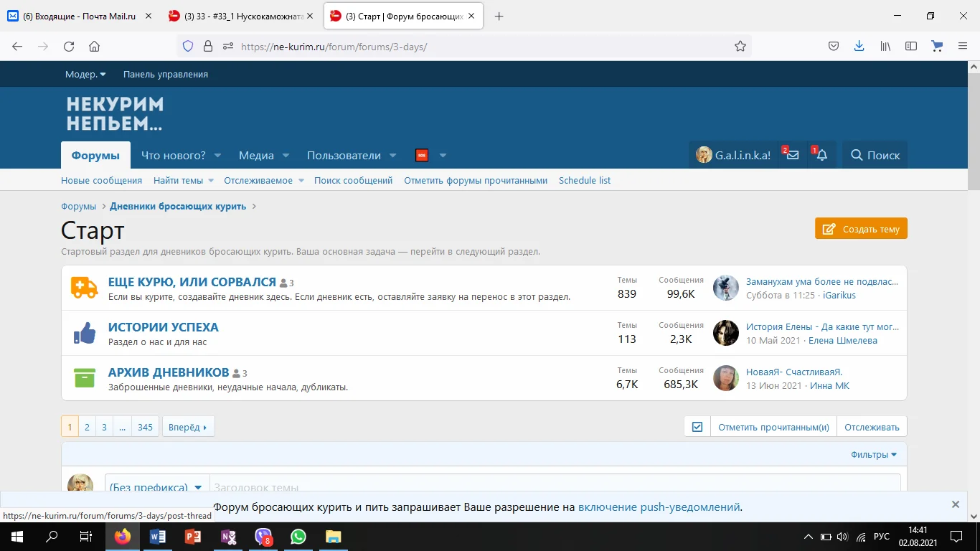Click the ambulance icon for ЕЩЕ КУРЮ section
This screenshot has width=980, height=551.
point(85,288)
